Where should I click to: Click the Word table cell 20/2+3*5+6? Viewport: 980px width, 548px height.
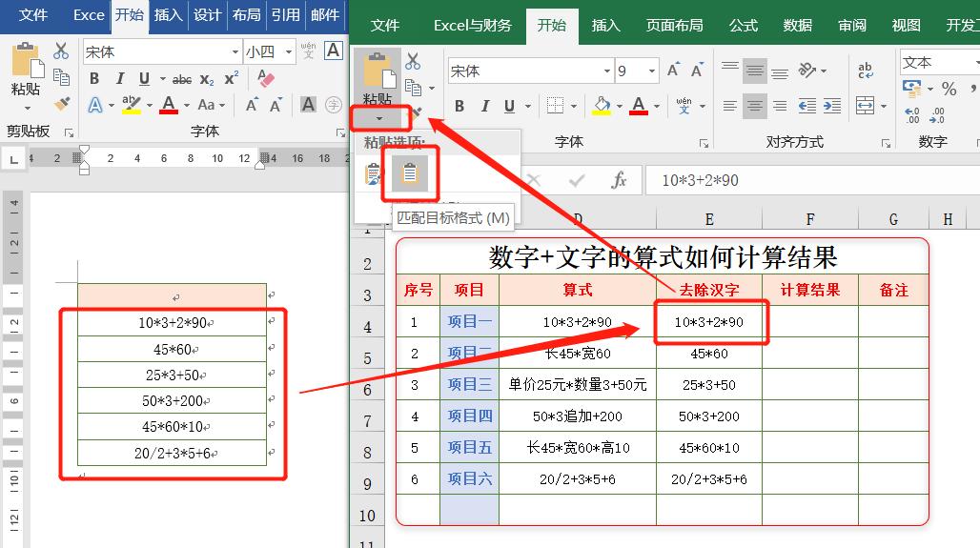coord(173,453)
